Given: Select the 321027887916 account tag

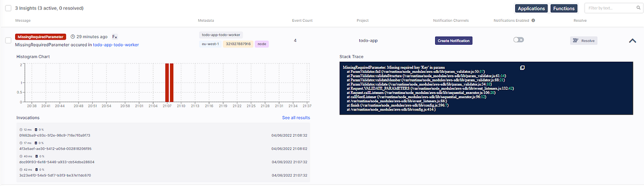Looking at the screenshot, I should (238, 44).
